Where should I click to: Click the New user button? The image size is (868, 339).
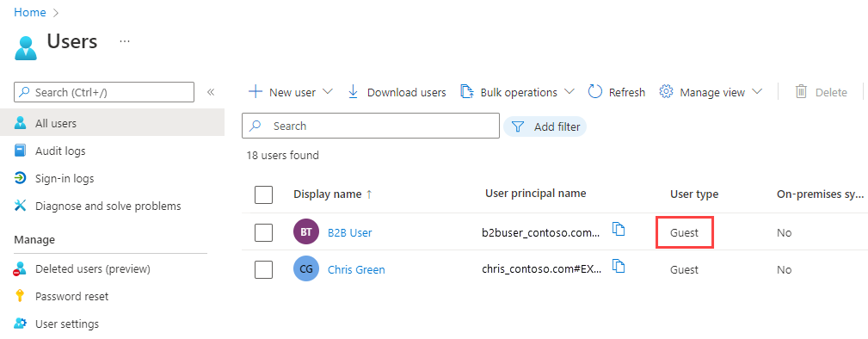[x=290, y=92]
